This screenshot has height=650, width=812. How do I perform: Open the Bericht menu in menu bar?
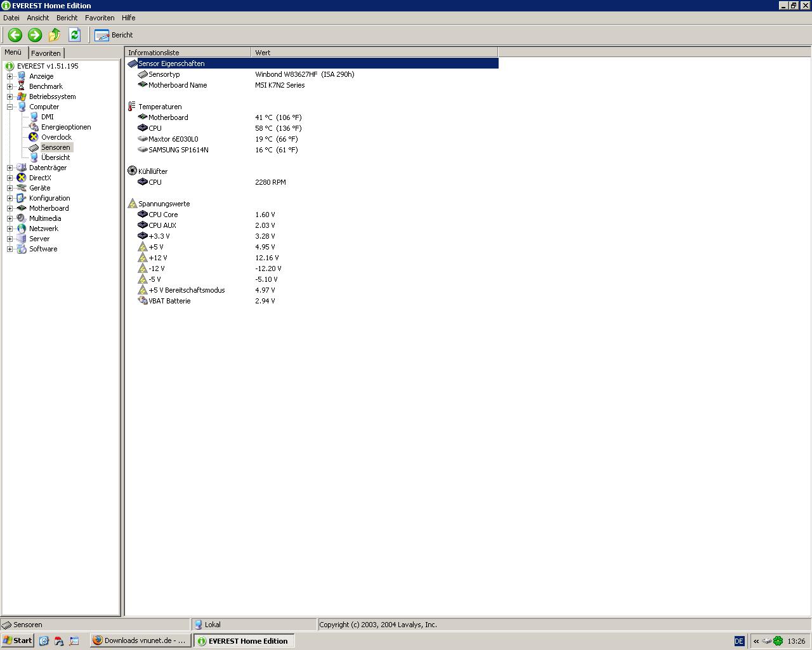coord(67,18)
